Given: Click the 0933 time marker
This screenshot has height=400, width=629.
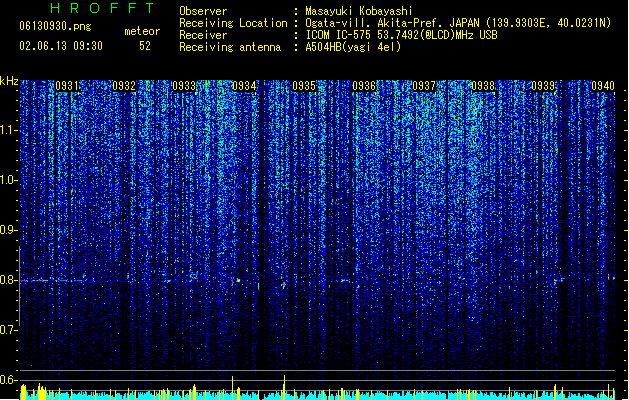Looking at the screenshot, I should tap(184, 86).
